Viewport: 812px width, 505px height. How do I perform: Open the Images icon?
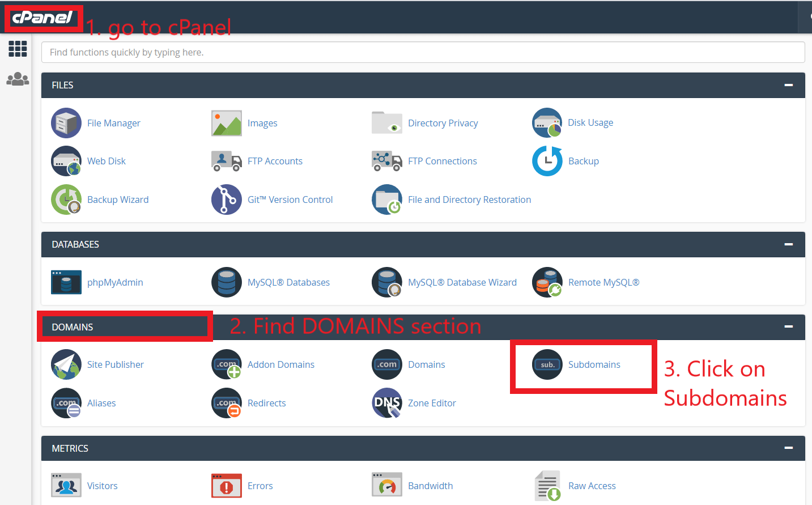point(227,123)
